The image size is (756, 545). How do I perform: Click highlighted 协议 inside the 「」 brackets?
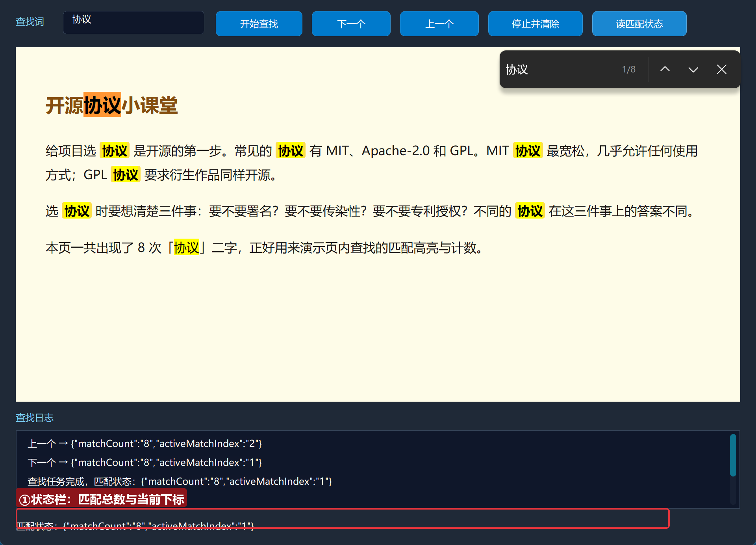click(x=187, y=248)
